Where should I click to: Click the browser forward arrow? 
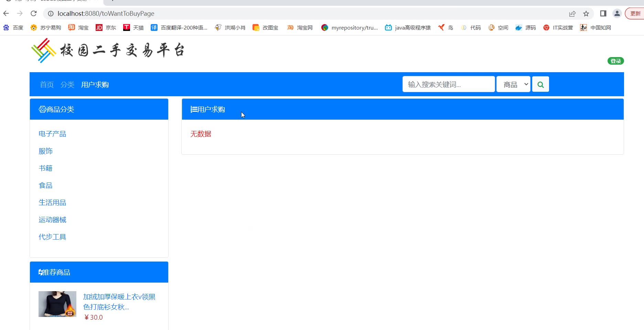click(x=20, y=13)
